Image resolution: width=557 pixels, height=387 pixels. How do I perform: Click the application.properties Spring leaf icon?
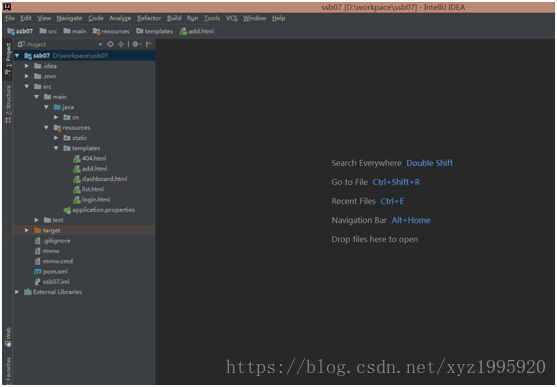click(x=67, y=210)
